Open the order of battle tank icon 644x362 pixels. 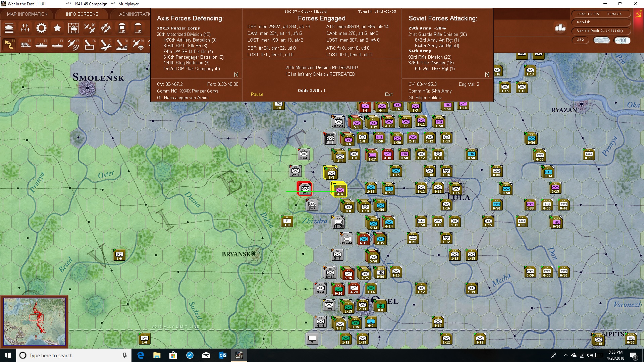click(x=9, y=28)
